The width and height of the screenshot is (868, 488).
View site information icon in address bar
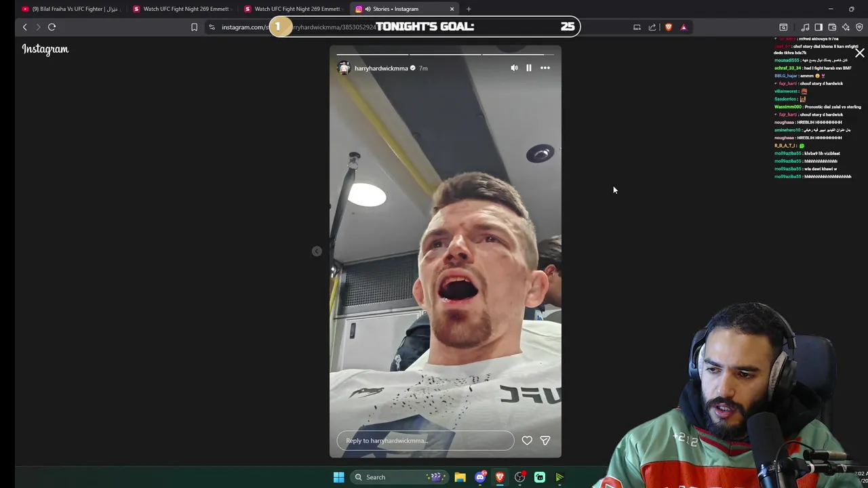click(212, 27)
